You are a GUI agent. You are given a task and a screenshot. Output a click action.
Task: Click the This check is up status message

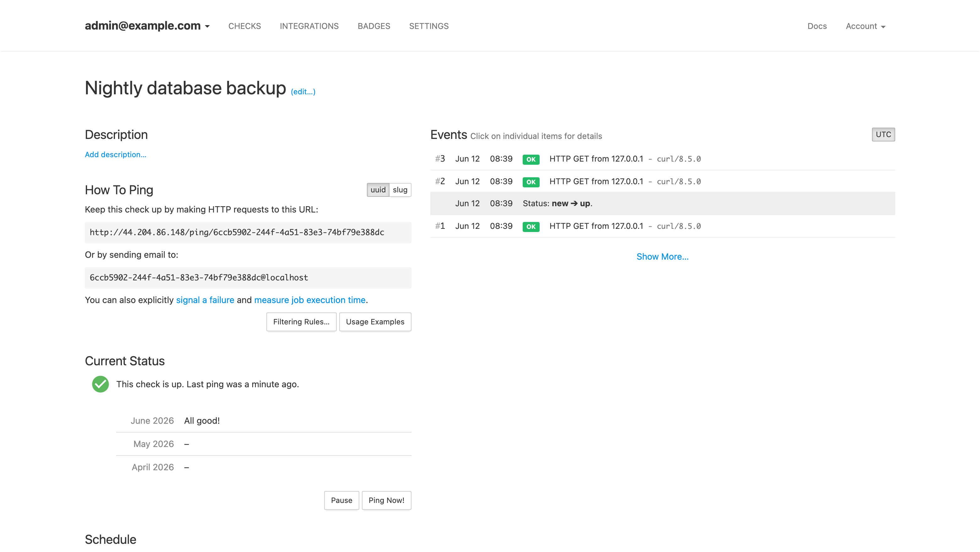click(x=208, y=384)
